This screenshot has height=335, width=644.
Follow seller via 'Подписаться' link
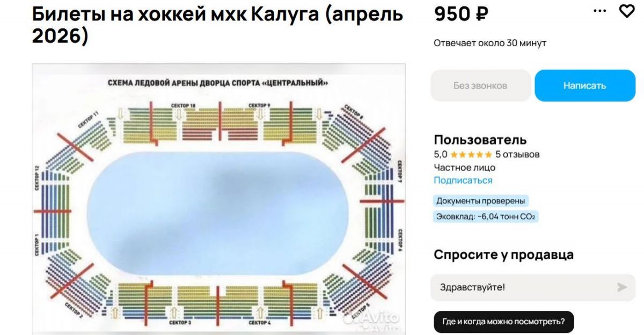pos(463,181)
